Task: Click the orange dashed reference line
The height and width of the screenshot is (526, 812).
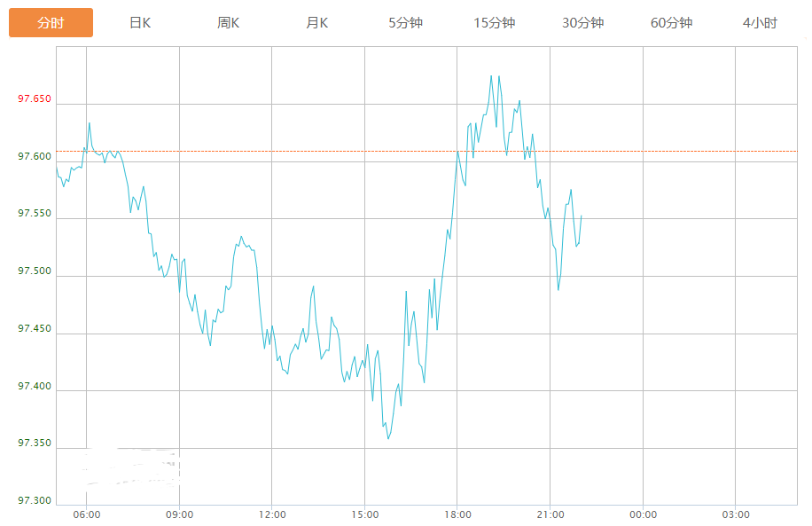Action: pyautogui.click(x=674, y=152)
